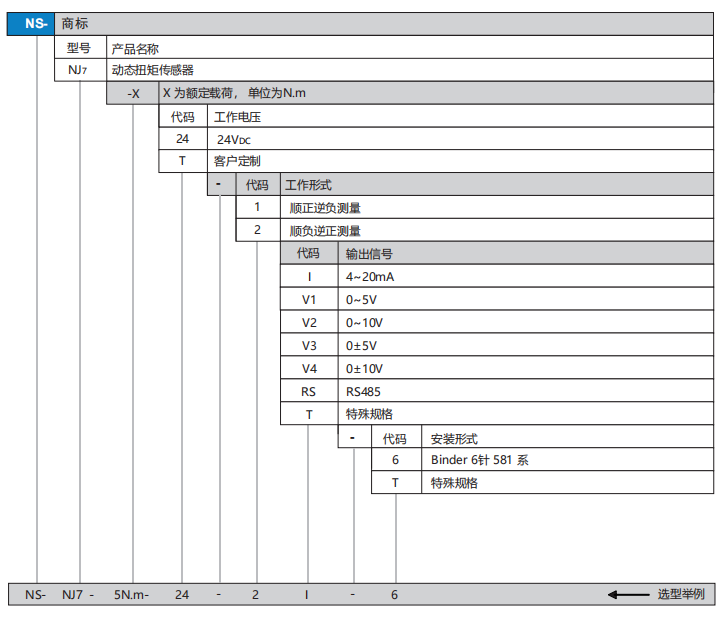Select output code I cell

click(x=309, y=276)
